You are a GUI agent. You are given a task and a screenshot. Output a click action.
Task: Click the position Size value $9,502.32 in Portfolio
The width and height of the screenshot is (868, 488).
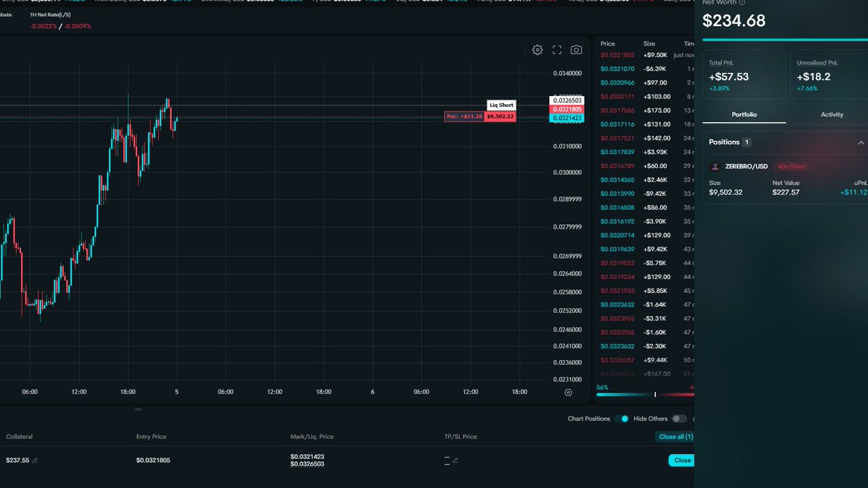click(x=725, y=192)
